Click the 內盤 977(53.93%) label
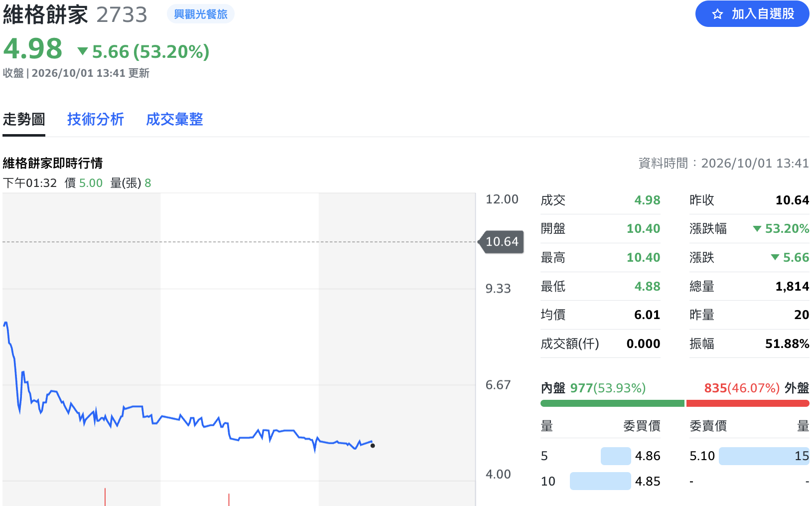Screen dimensions: 812x506 pyautogui.click(x=593, y=388)
